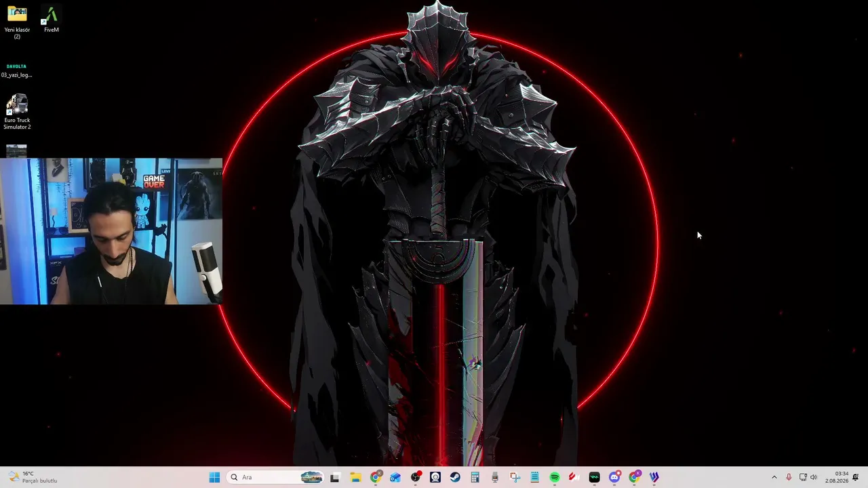868x488 pixels.
Task: Open the Windows Start menu
Action: click(x=214, y=477)
